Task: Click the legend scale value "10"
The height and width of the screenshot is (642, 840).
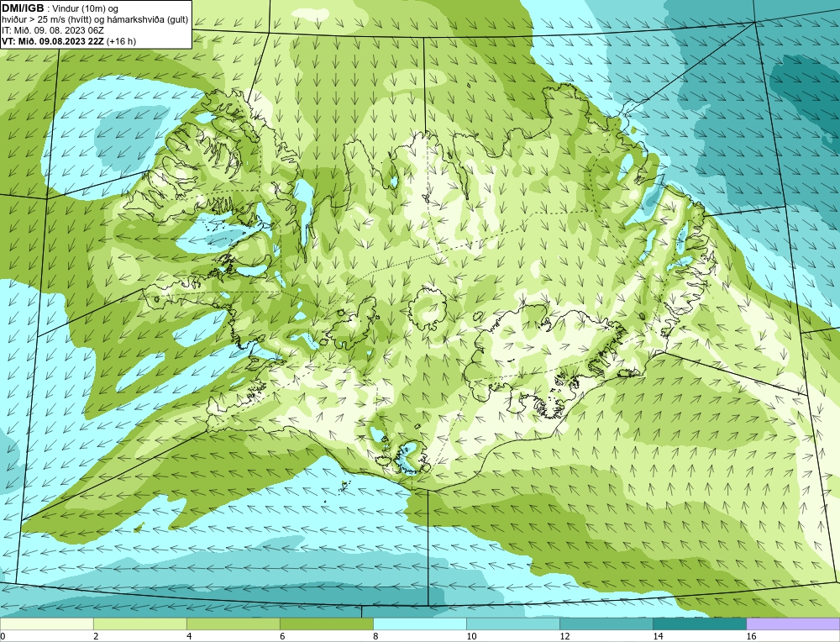Action: (471, 636)
